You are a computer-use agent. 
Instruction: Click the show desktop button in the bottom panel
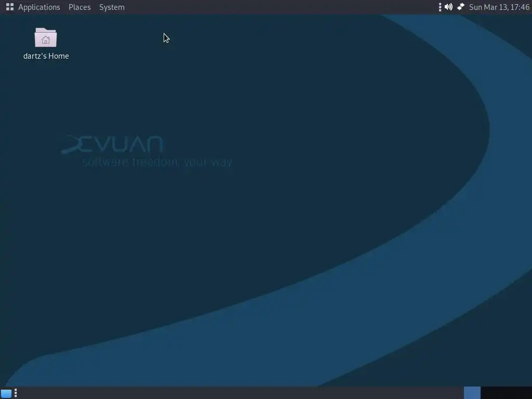pos(6,393)
